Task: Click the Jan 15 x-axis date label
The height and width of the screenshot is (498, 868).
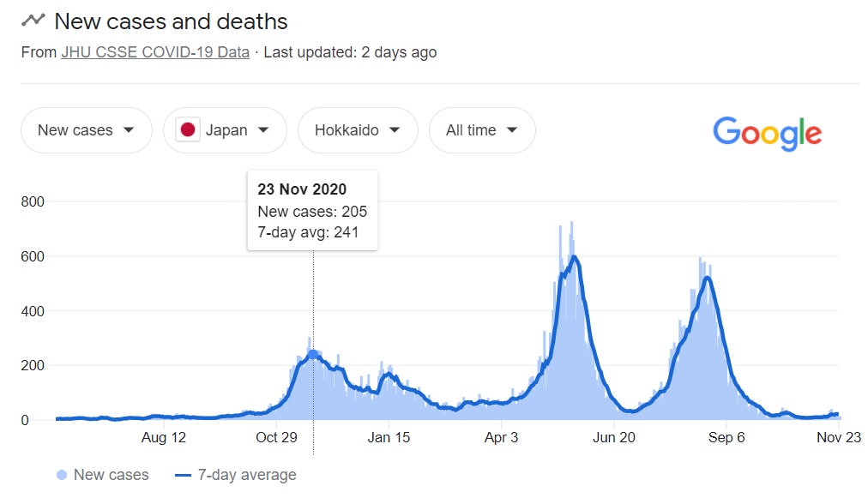Action: (389, 438)
